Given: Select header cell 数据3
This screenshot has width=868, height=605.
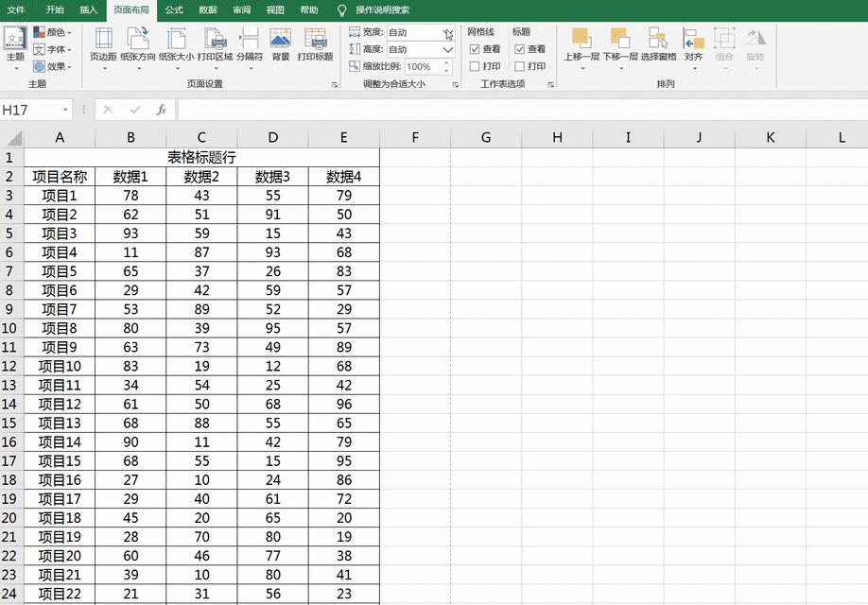Looking at the screenshot, I should click(272, 177).
